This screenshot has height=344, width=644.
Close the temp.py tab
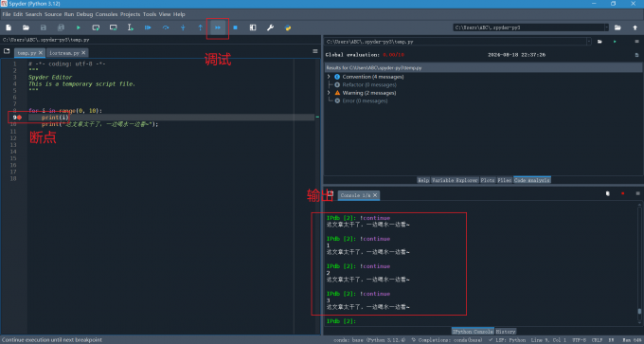click(40, 53)
